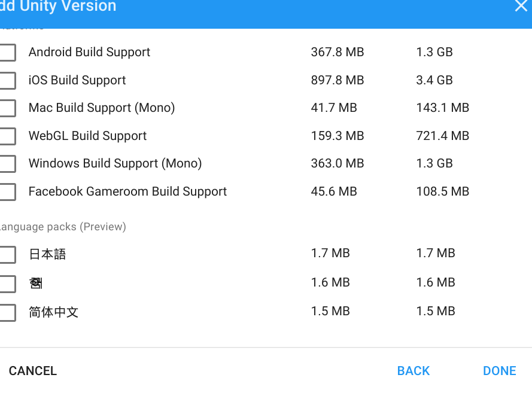
Task: Toggle the Japanese language pack checkbox
Action: (7, 255)
